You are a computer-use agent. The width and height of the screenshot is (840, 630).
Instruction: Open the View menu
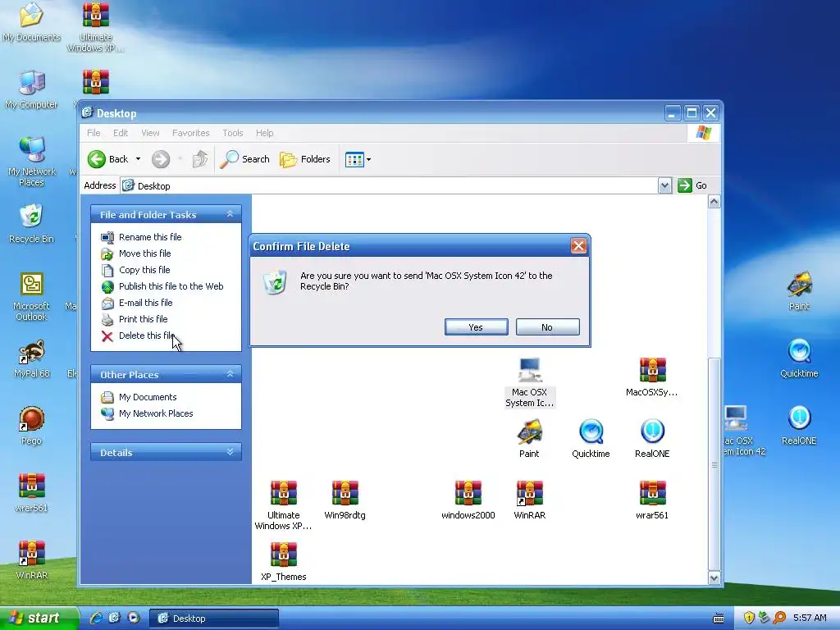150,133
